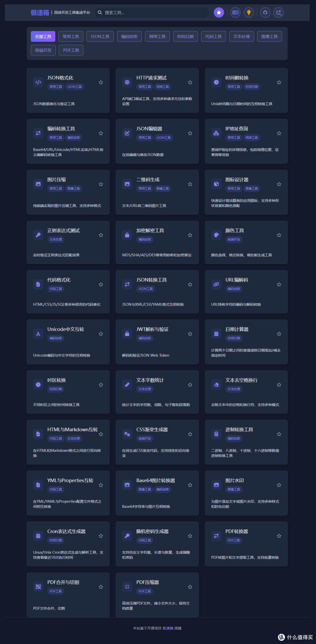Open the PDF工具 category tab
Screen dimensions: 316x644
(71, 50)
